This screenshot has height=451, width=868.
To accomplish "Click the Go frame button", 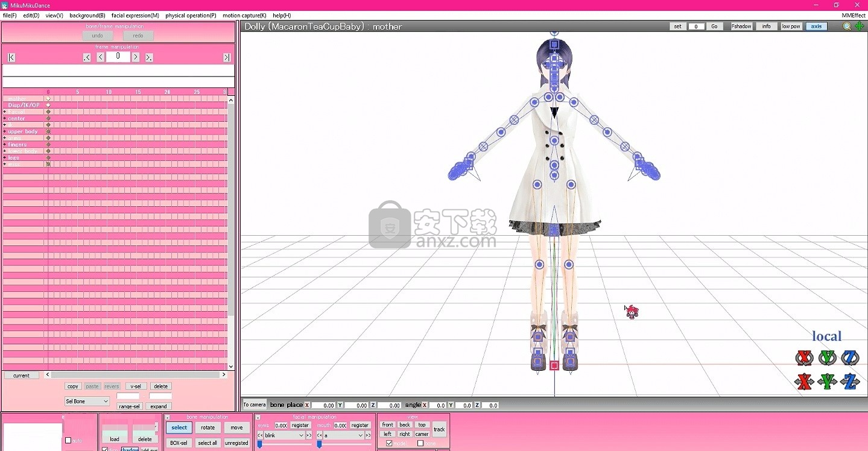I will [x=714, y=27].
